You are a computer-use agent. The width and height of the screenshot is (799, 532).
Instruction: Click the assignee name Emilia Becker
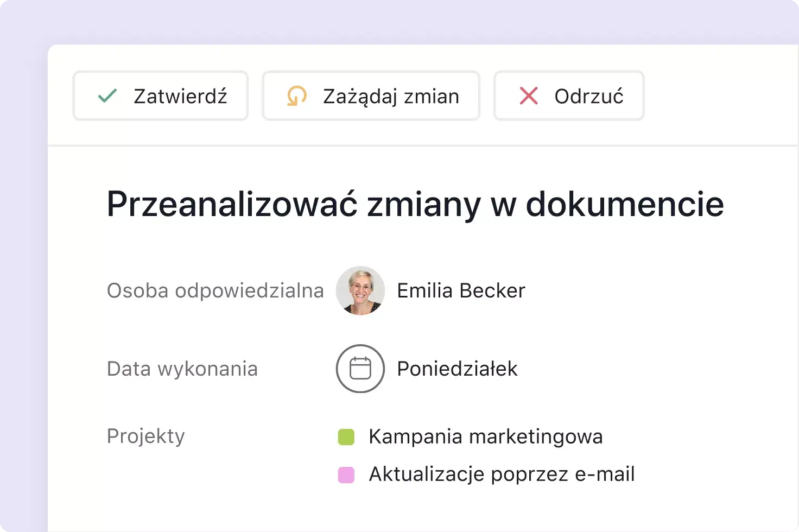pos(461,290)
